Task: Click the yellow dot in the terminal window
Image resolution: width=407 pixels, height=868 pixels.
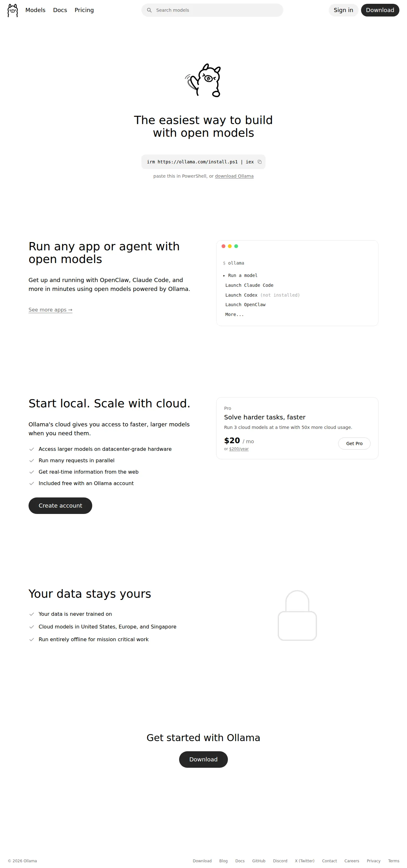Action: pyautogui.click(x=229, y=246)
